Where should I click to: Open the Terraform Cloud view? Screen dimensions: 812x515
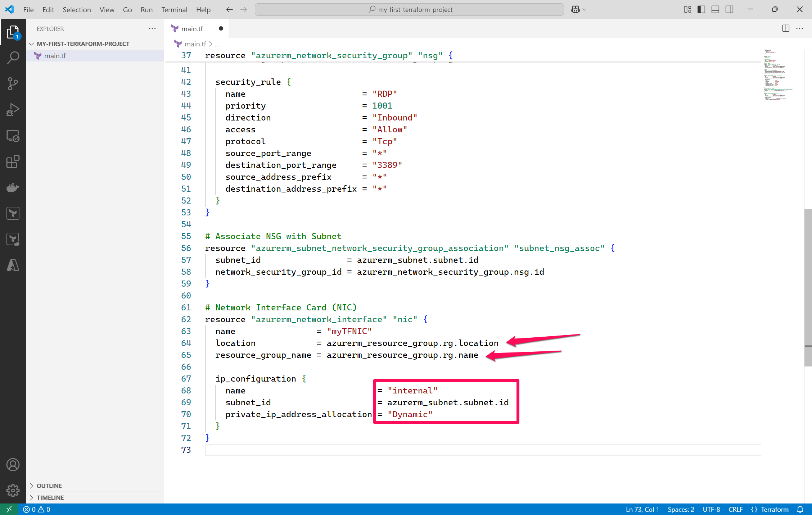click(x=13, y=239)
